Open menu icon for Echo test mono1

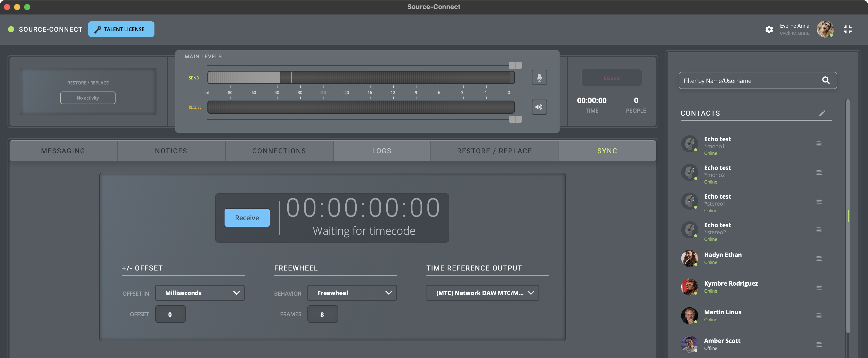point(819,144)
